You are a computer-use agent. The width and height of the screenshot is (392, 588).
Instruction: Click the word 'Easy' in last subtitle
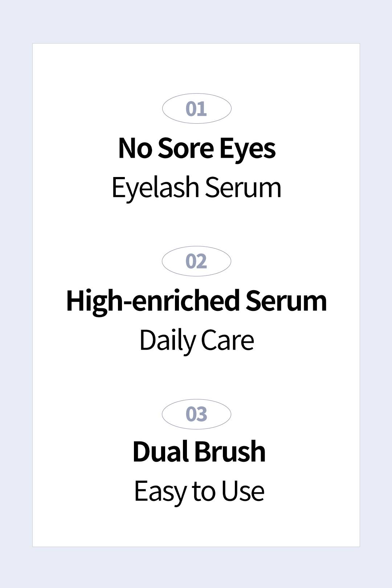tap(160, 493)
